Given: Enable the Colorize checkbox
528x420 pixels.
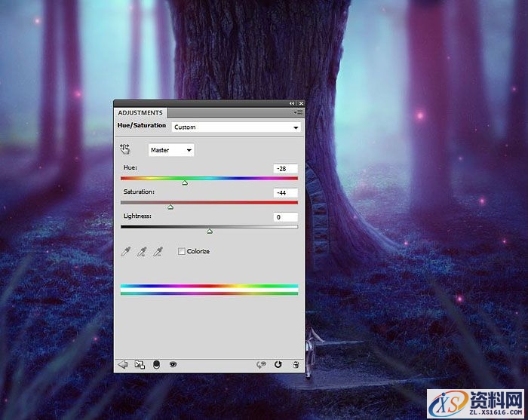Looking at the screenshot, I should pyautogui.click(x=181, y=251).
